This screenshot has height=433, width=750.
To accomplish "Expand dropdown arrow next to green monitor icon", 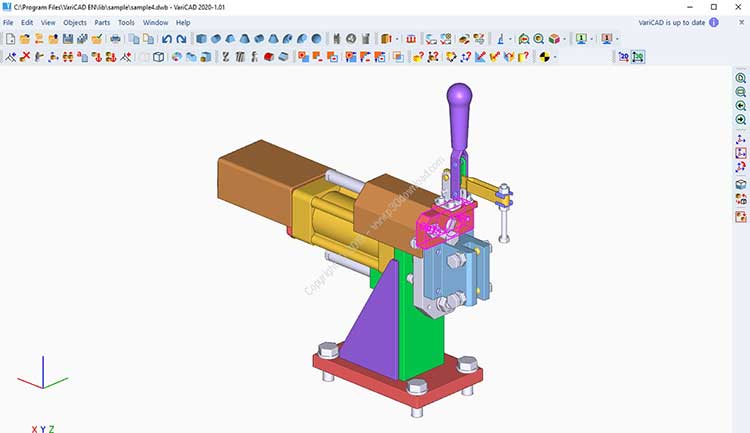I will coord(592,40).
